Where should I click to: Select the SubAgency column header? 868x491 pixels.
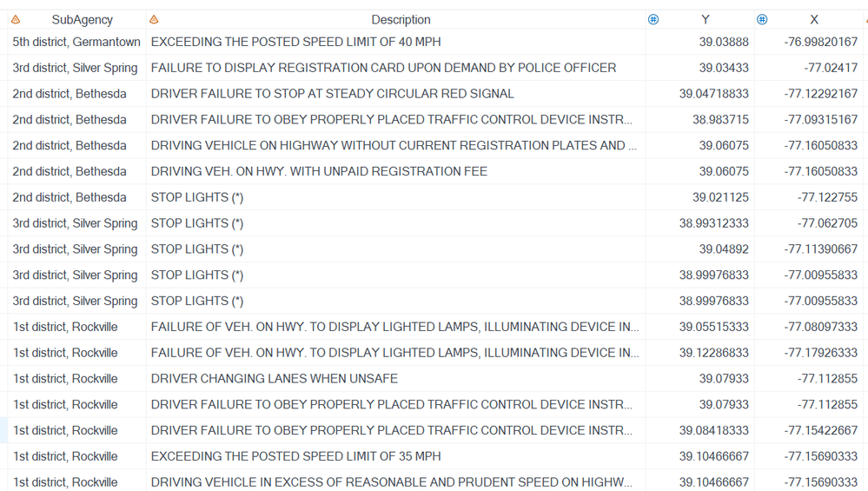pos(82,19)
